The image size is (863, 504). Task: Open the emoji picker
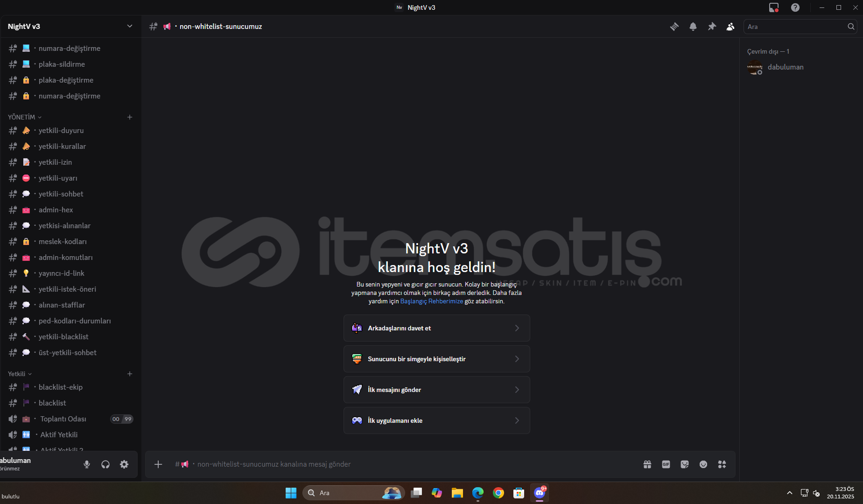[x=703, y=464]
